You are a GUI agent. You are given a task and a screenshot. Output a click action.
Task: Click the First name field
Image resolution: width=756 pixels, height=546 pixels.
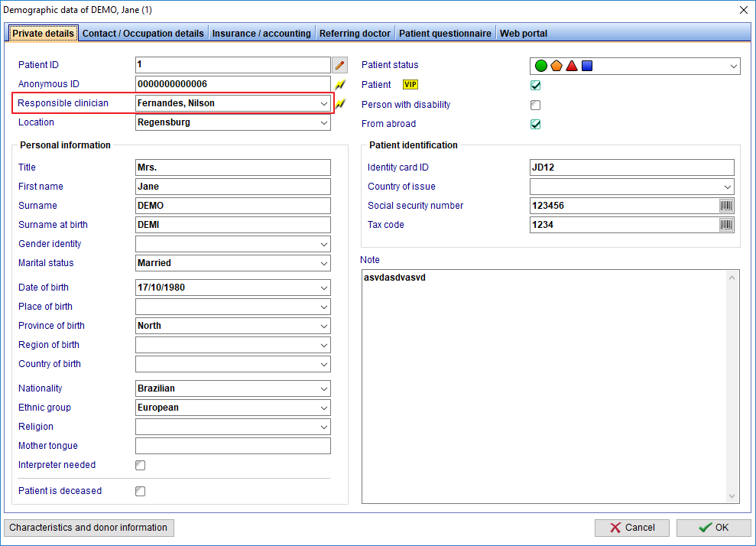pyautogui.click(x=233, y=187)
